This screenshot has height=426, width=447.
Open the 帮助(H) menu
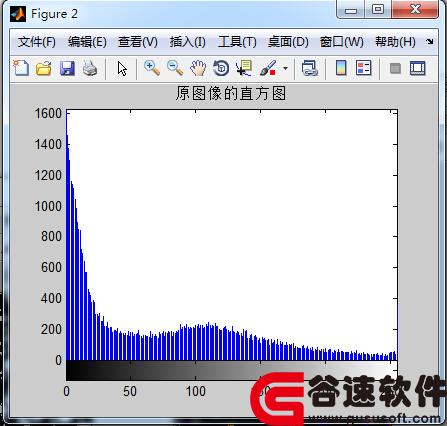point(395,42)
